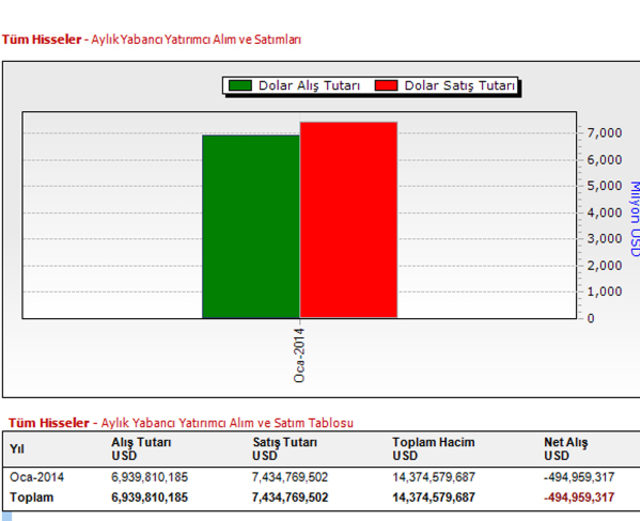Select the green buy amount bar
640x521 pixels.
click(251, 227)
